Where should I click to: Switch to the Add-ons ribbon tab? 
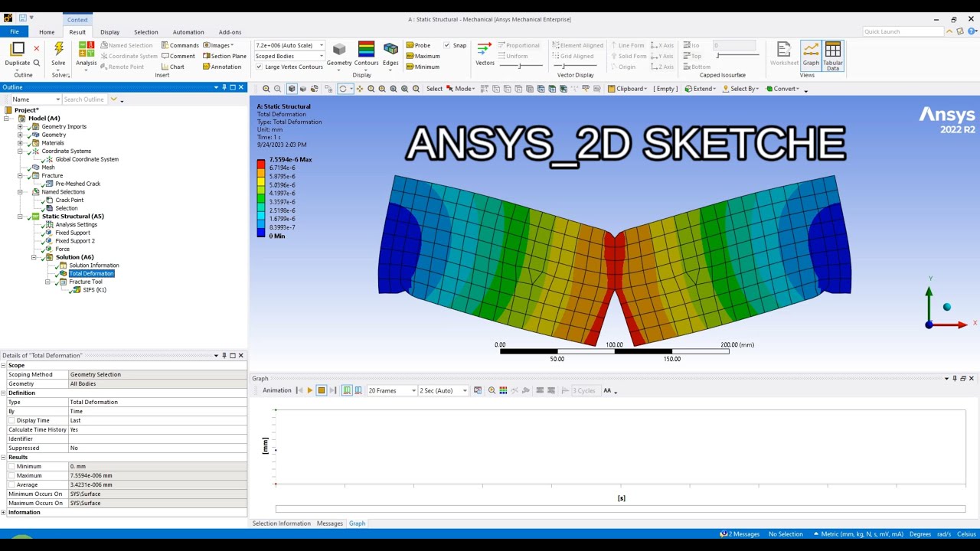pyautogui.click(x=230, y=32)
